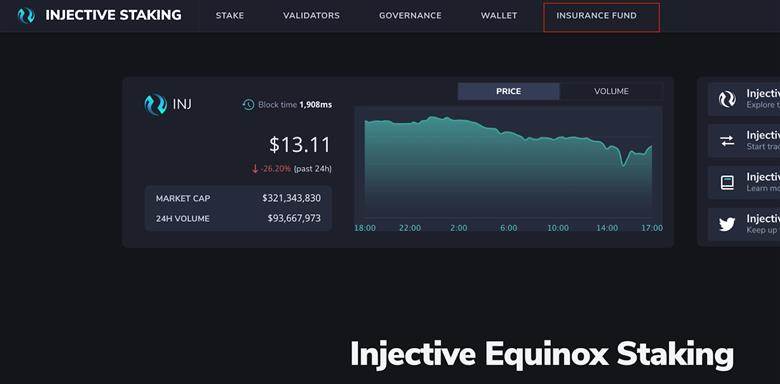Viewport: 780px width, 384px height.
Task: Click the $13.11 price value
Action: (x=300, y=145)
